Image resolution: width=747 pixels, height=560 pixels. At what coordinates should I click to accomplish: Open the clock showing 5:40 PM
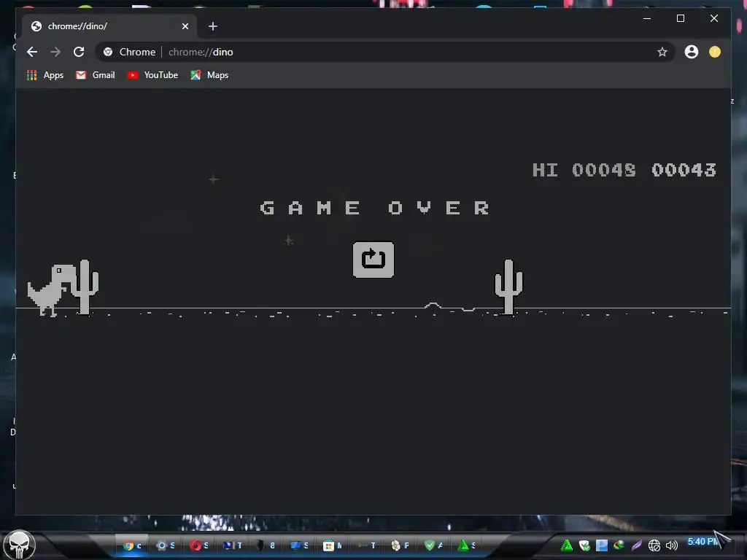pyautogui.click(x=703, y=542)
